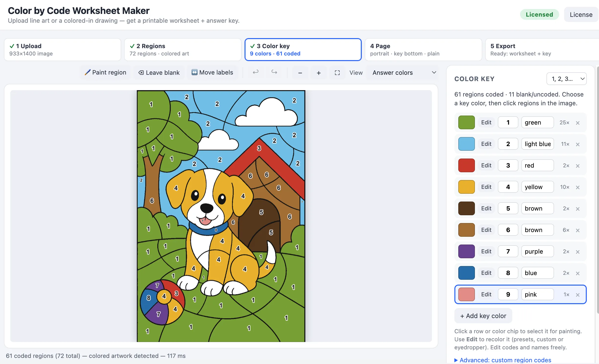Click the 11× count in light blue row

[565, 144]
